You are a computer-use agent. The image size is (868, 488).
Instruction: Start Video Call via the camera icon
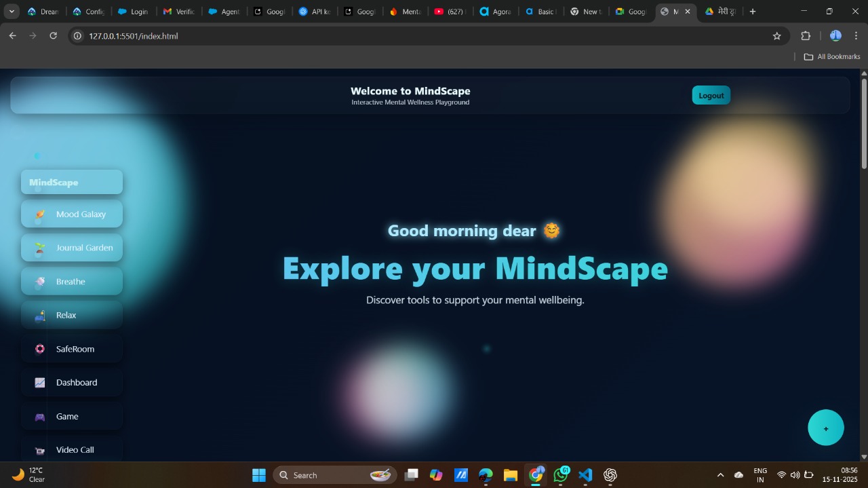coord(40,449)
